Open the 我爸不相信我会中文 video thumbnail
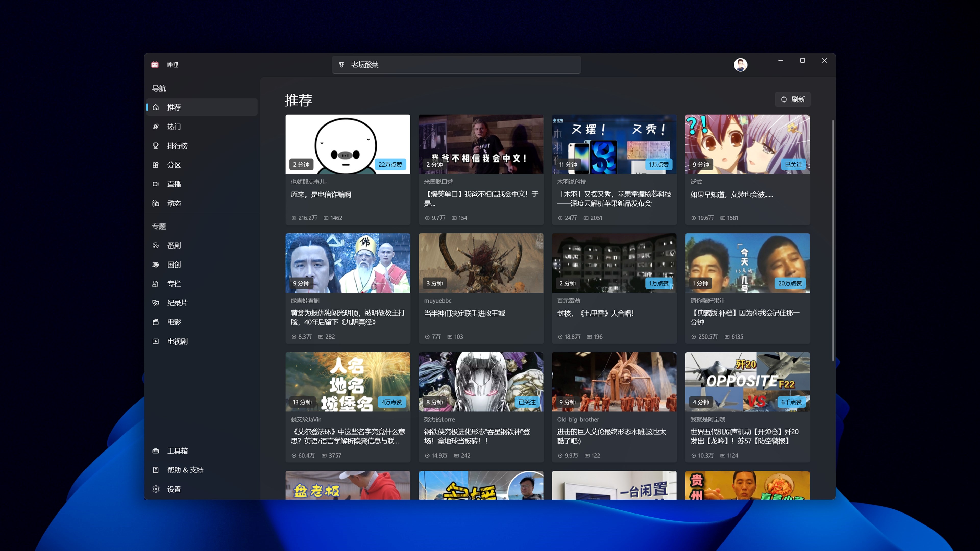 (x=481, y=144)
